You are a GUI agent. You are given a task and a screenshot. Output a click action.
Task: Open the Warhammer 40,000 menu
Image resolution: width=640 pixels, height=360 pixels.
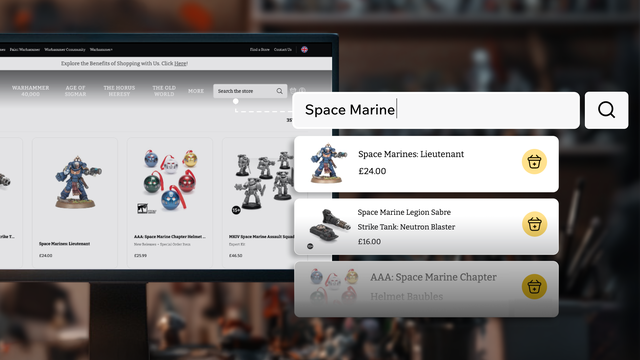pos(31,91)
